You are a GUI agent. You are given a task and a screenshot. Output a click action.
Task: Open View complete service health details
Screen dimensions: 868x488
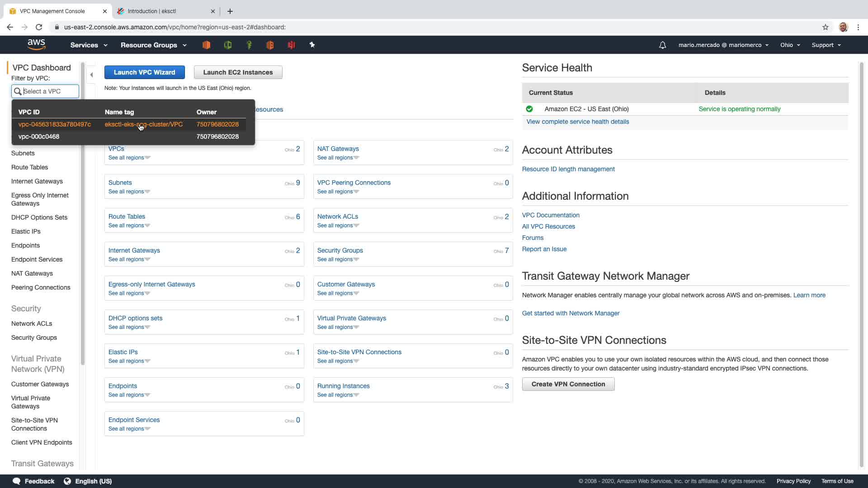click(x=577, y=122)
